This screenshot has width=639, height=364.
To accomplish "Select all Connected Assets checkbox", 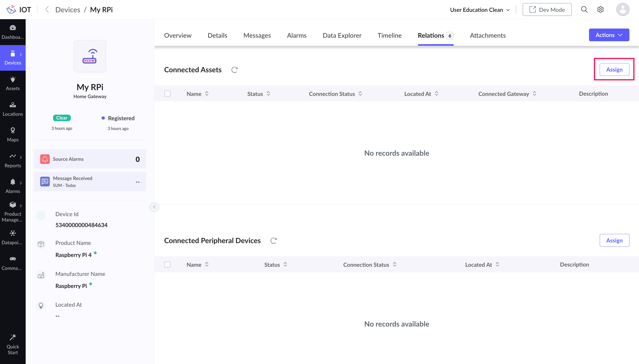I will point(167,94).
